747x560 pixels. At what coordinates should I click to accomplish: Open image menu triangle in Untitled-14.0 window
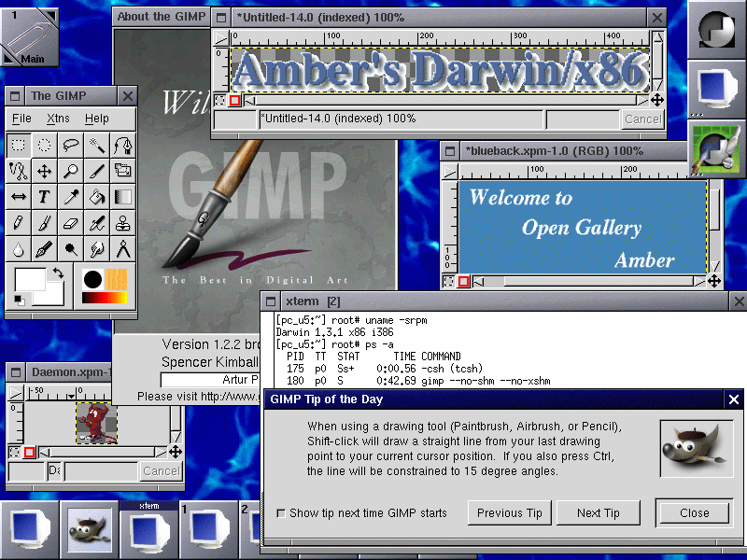click(221, 38)
